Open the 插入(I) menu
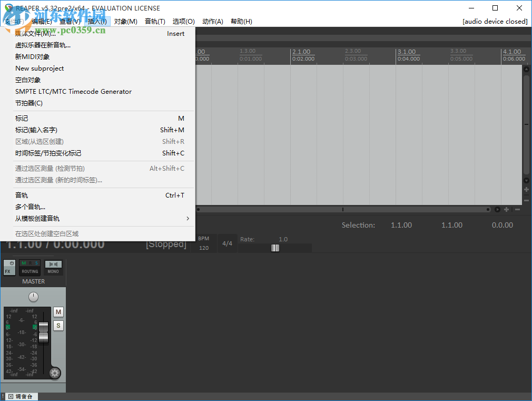Screen dimensions: 532x401 97,22
